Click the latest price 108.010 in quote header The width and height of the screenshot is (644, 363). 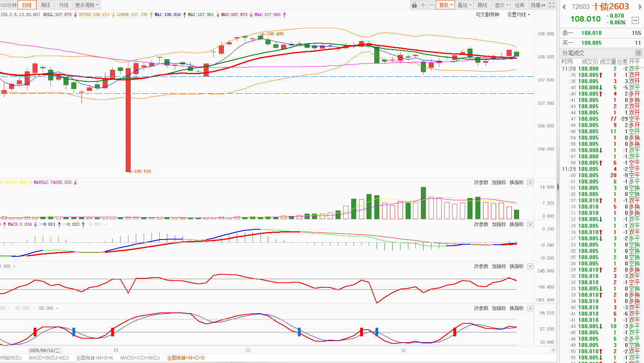(585, 19)
